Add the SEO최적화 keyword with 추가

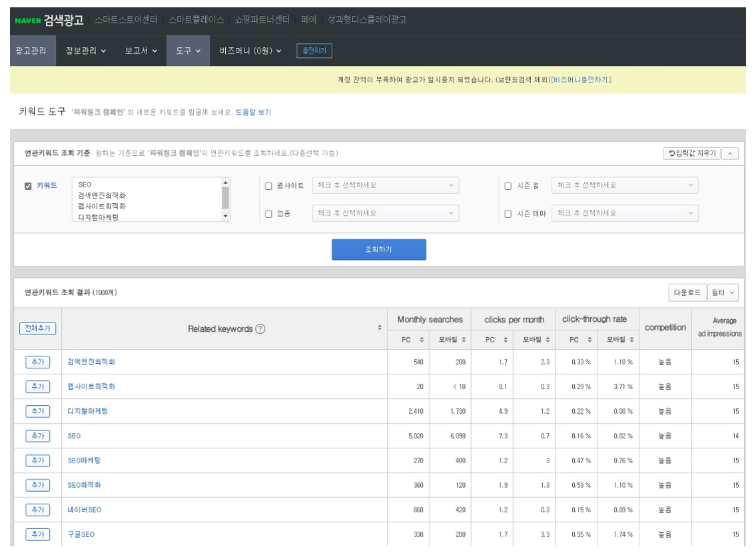[37, 485]
